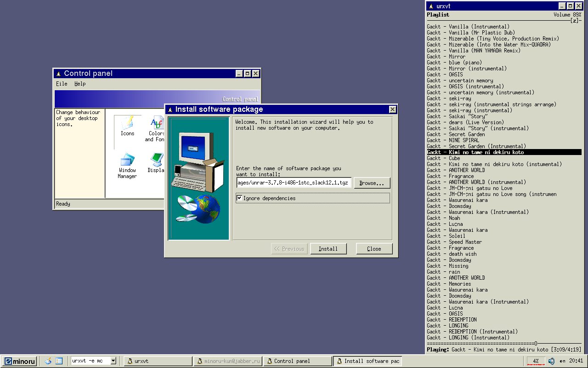588x368 pixels.
Task: Switch to urxvt taskbar window button
Action: (158, 361)
